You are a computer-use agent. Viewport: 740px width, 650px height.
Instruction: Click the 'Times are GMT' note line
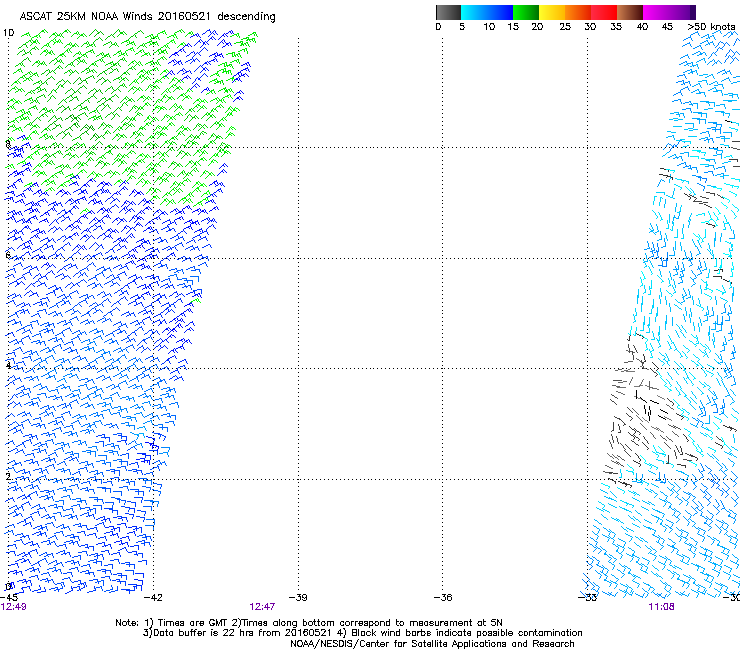[309, 623]
